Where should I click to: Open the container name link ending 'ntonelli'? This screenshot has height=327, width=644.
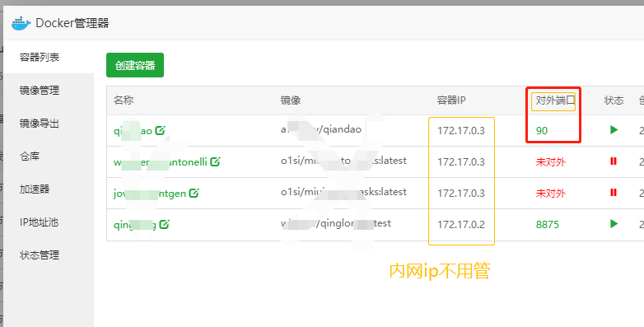161,162
